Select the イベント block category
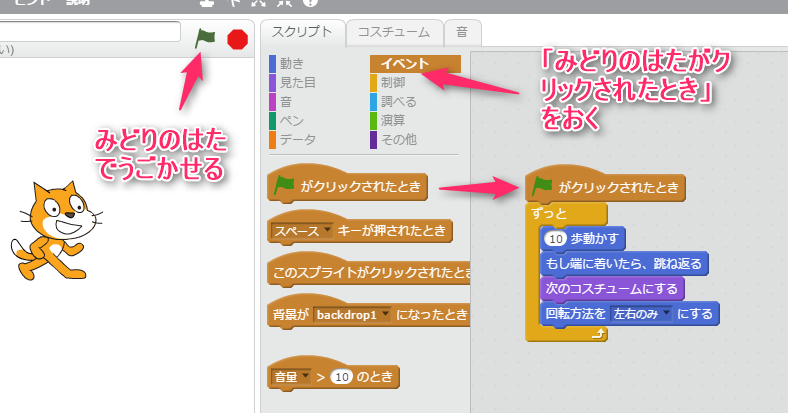Image resolution: width=788 pixels, height=413 pixels. [x=415, y=64]
